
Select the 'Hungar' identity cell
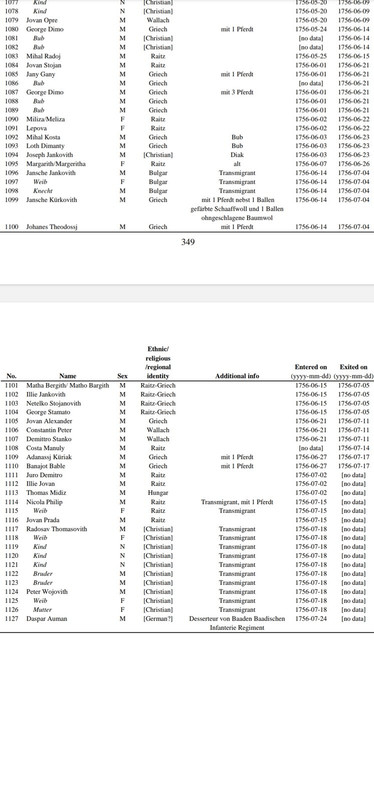pyautogui.click(x=158, y=493)
